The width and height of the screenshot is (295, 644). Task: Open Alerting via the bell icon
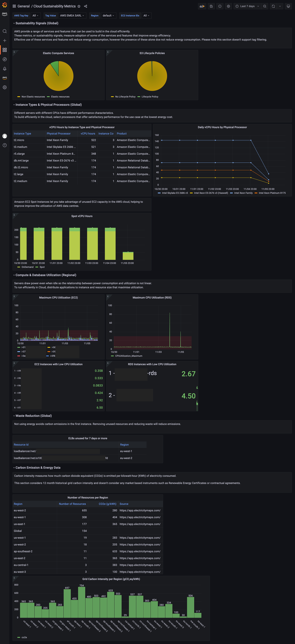point(4,69)
